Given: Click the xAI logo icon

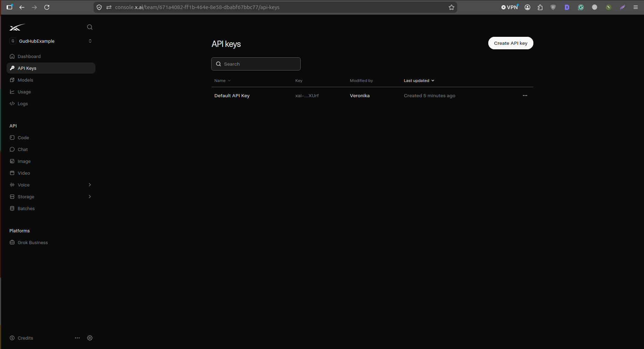Looking at the screenshot, I should (17, 27).
